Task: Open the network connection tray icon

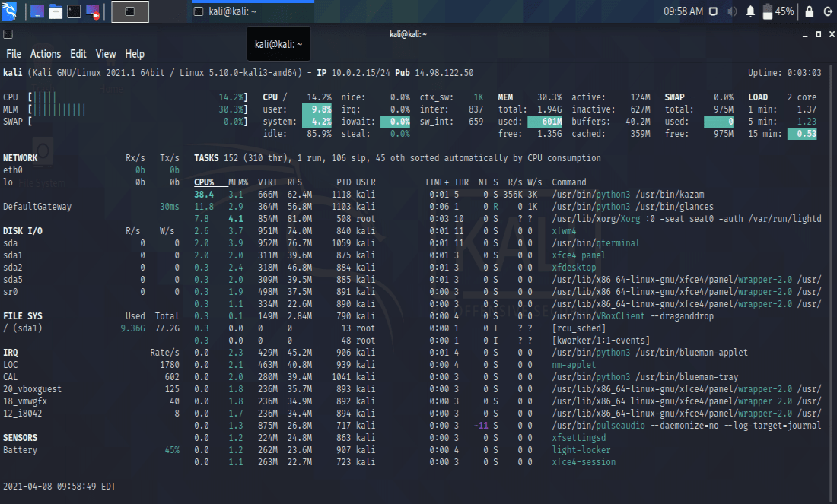Action: pos(713,11)
